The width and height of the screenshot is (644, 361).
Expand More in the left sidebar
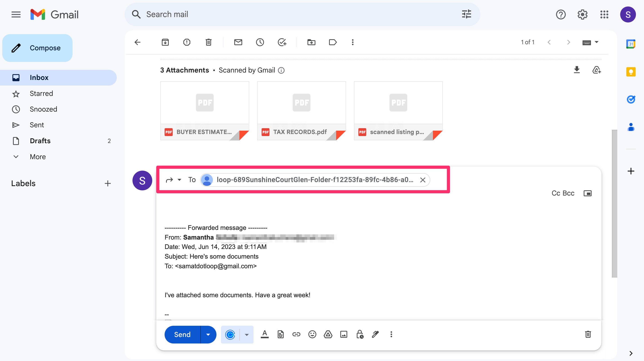[x=37, y=157]
